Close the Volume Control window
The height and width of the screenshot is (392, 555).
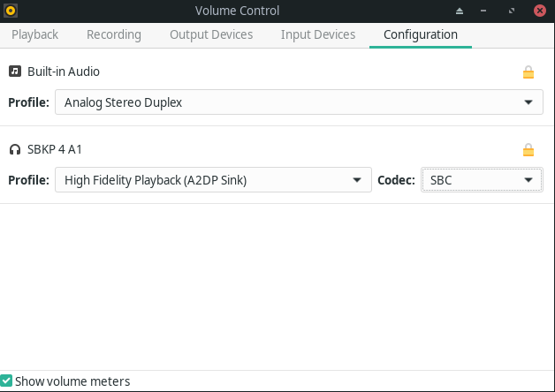(538, 11)
